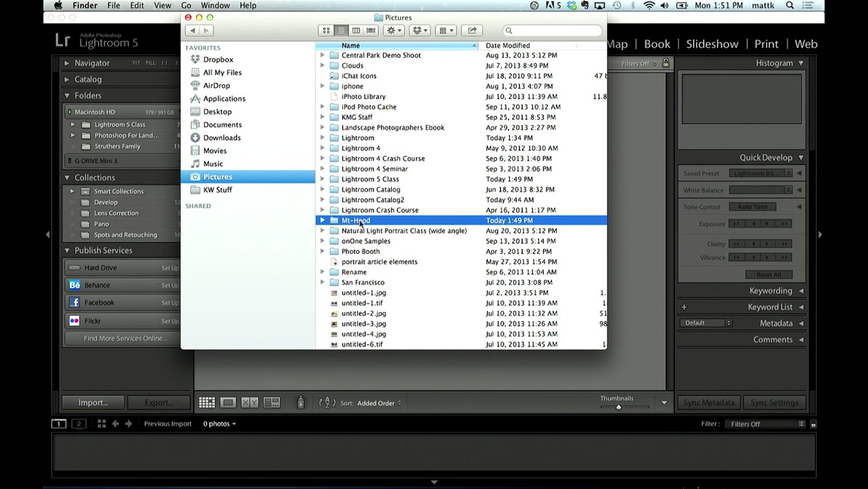Go back in Finder history
This screenshot has width=868, height=489.
[x=192, y=30]
